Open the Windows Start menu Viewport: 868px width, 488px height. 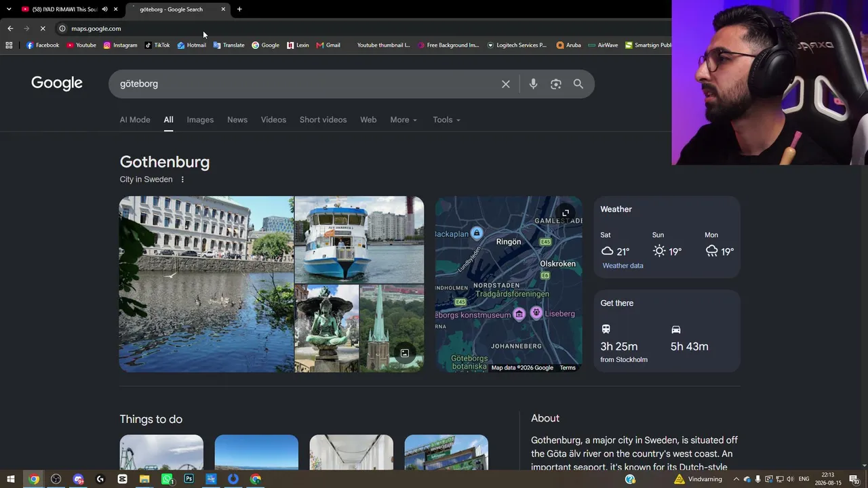pos(10,479)
